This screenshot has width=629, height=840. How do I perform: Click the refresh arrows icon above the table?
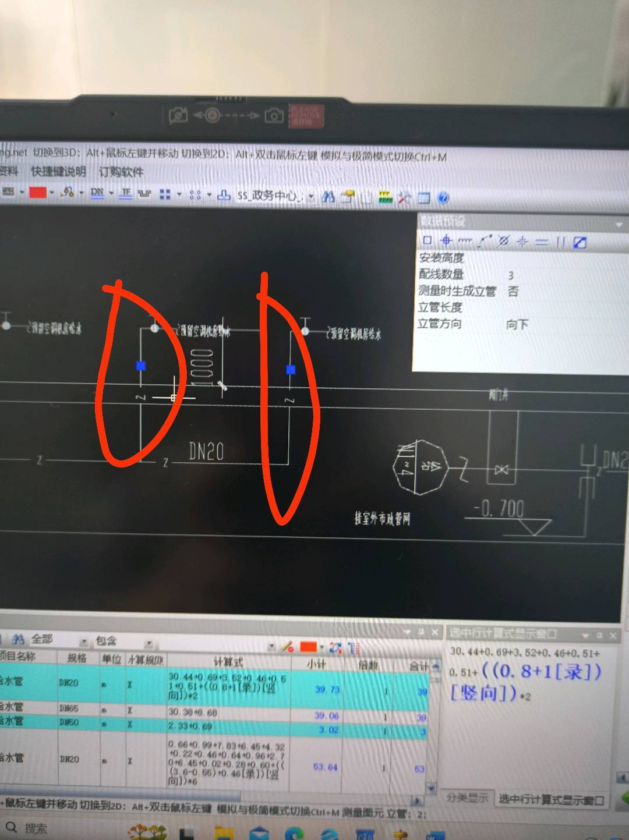point(335,647)
